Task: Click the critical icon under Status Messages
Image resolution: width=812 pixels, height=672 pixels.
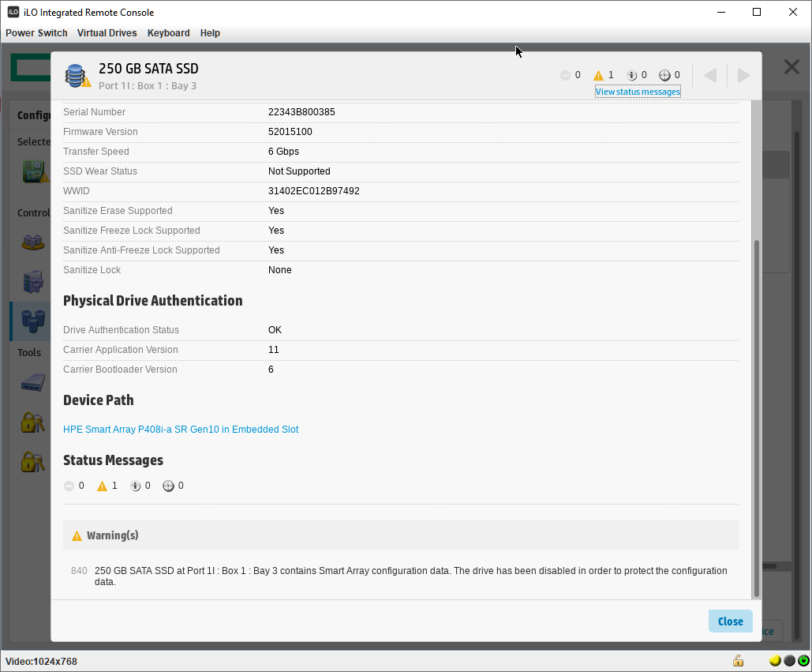Action: point(69,486)
